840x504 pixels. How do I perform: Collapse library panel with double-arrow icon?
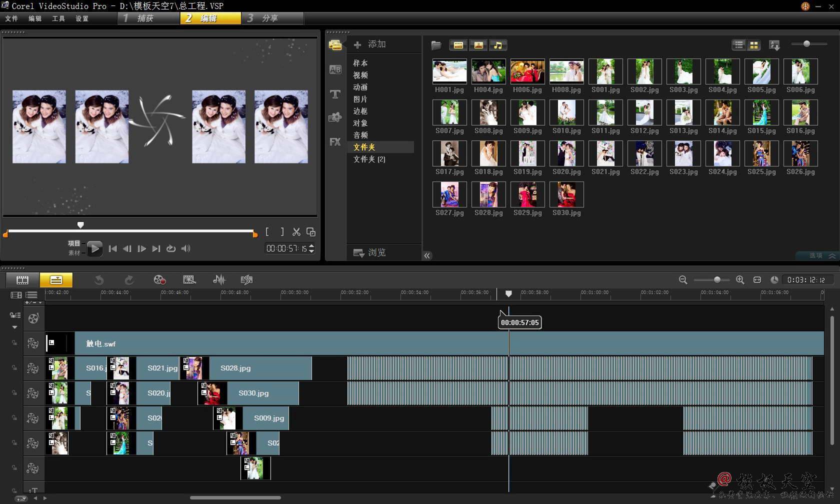pos(427,255)
